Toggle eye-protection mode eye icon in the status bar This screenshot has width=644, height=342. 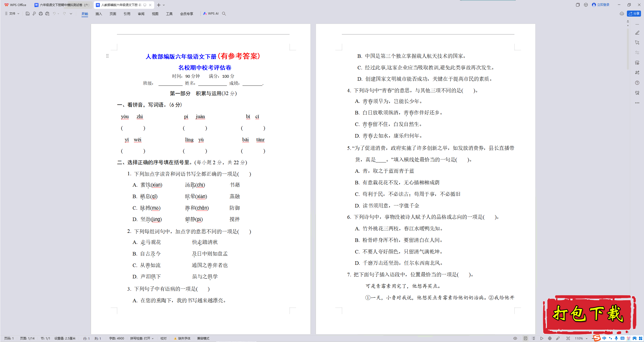515,338
